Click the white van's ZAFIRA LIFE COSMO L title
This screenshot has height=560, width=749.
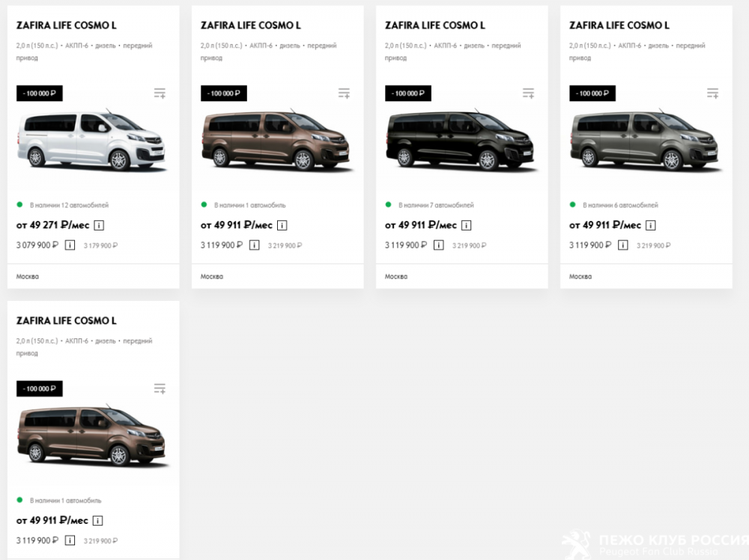(67, 25)
